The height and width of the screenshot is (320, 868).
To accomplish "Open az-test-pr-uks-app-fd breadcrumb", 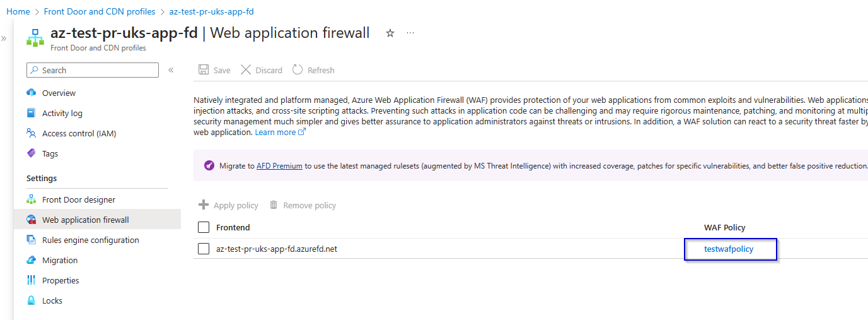I will 212,11.
